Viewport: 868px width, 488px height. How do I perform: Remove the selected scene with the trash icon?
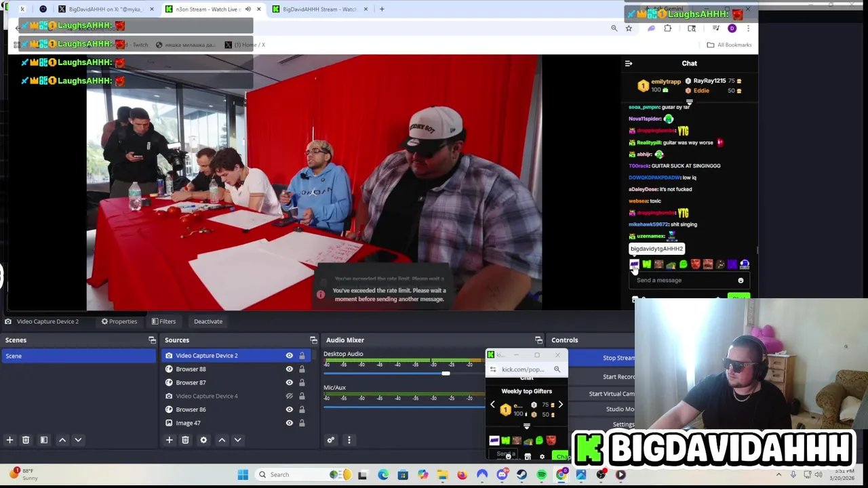coord(26,440)
